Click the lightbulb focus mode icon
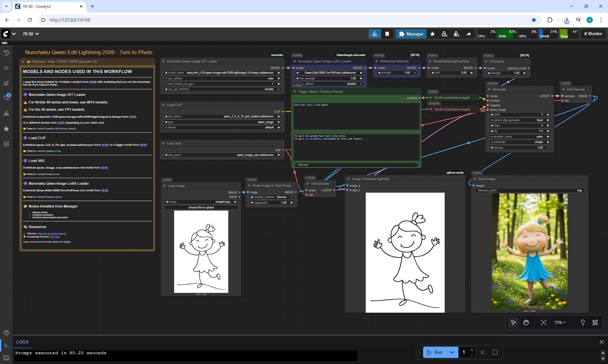This screenshot has width=608, height=364. (x=582, y=322)
